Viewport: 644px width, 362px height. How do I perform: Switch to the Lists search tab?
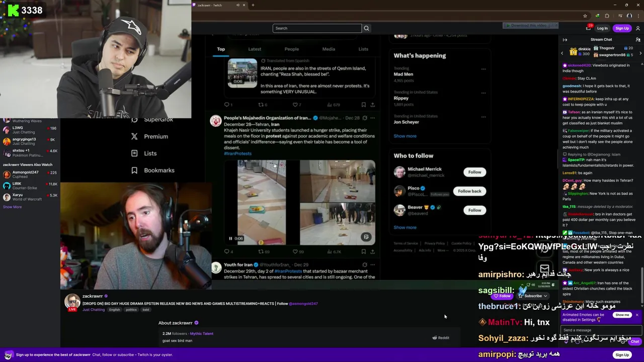363,49
